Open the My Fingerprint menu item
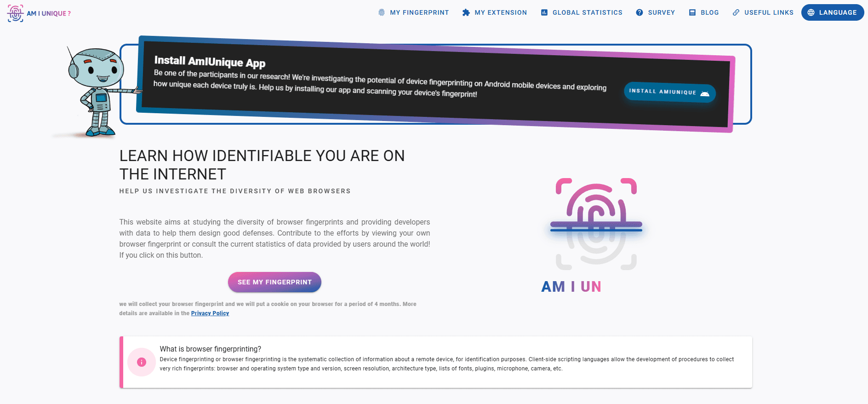The height and width of the screenshot is (404, 868). [413, 12]
